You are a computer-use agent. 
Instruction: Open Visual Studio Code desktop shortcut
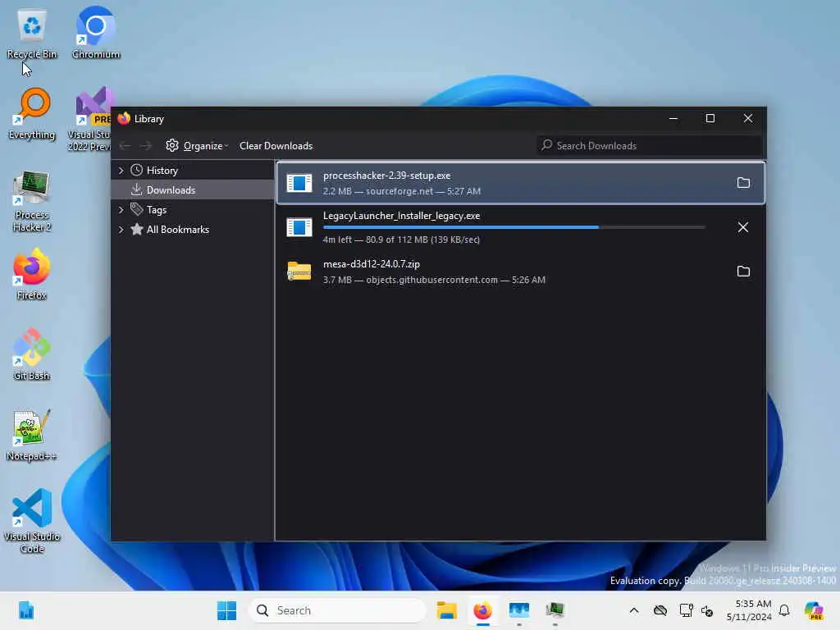click(32, 521)
